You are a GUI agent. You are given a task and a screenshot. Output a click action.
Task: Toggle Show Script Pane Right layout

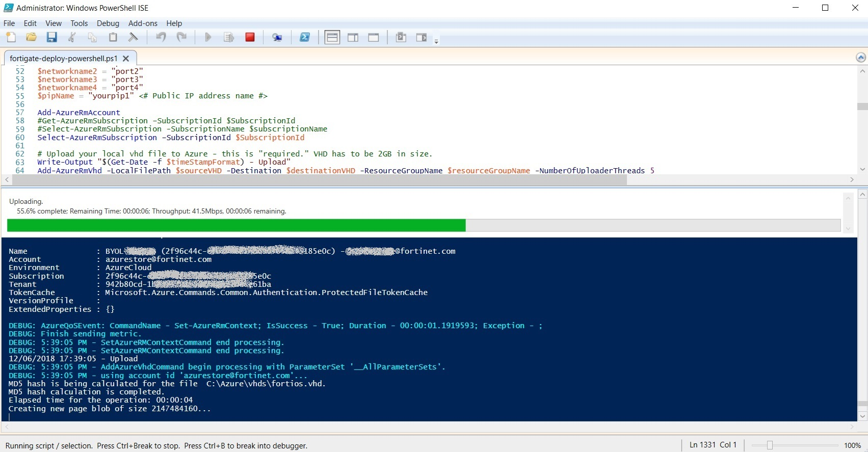click(353, 37)
